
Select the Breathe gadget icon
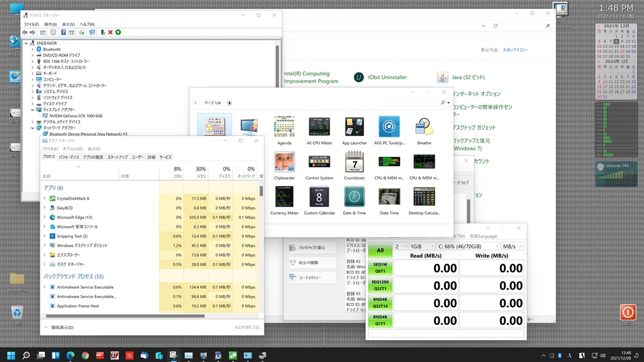[424, 127]
